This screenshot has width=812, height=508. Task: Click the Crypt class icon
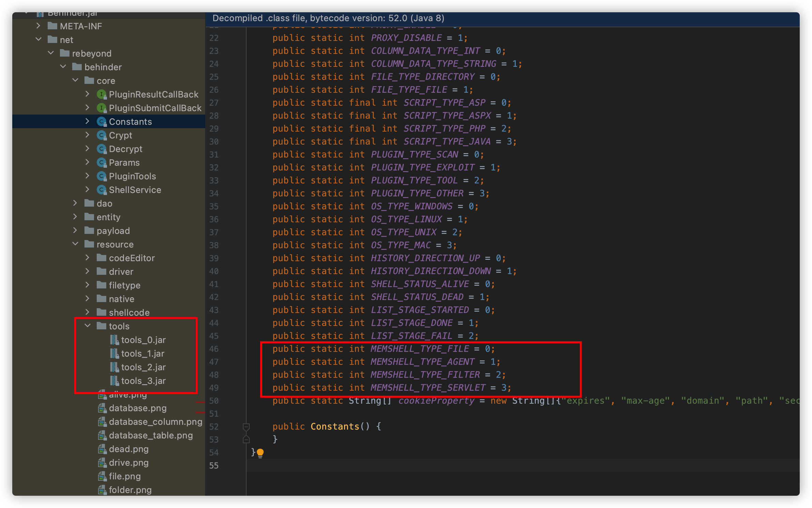101,135
